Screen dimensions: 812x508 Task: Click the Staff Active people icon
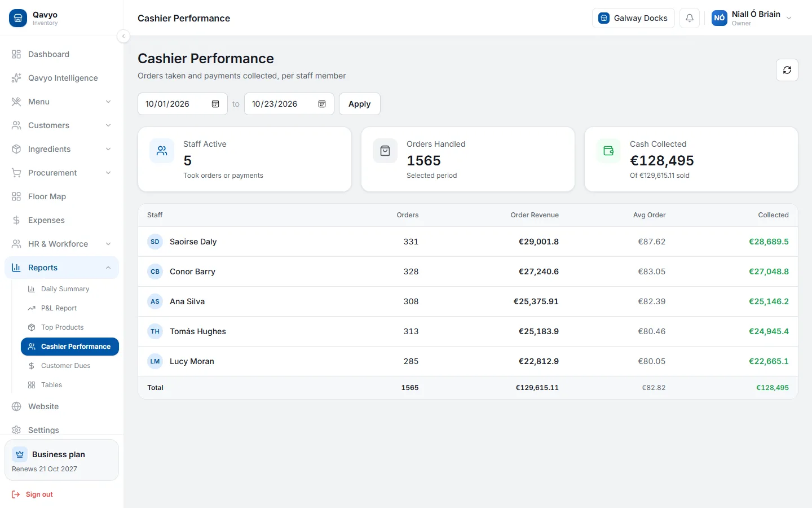pos(162,151)
